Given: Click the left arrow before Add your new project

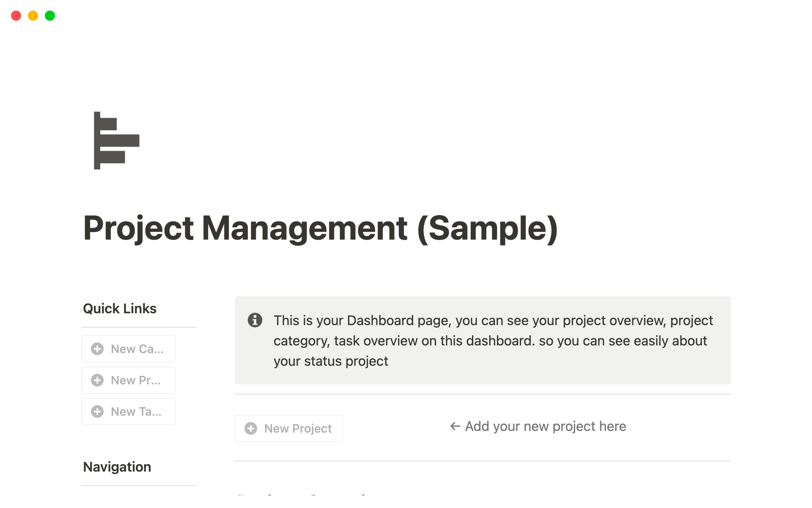Looking at the screenshot, I should click(455, 426).
